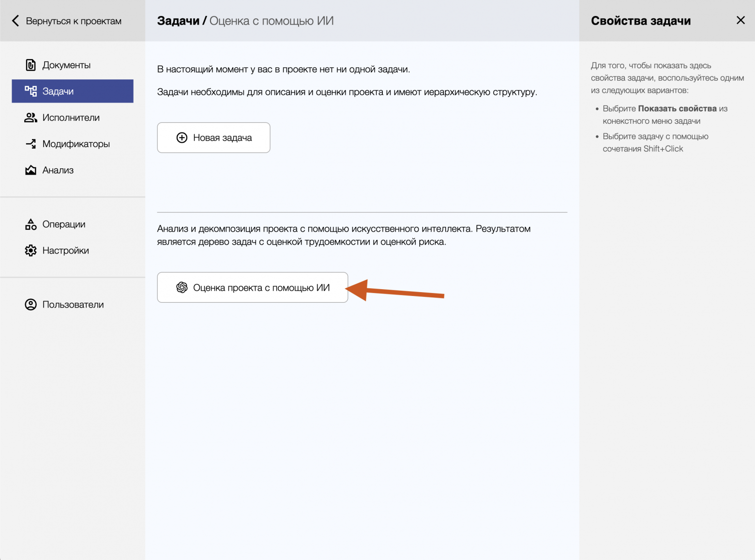Start Оценка проекта с помощью ИИ

[261, 288]
